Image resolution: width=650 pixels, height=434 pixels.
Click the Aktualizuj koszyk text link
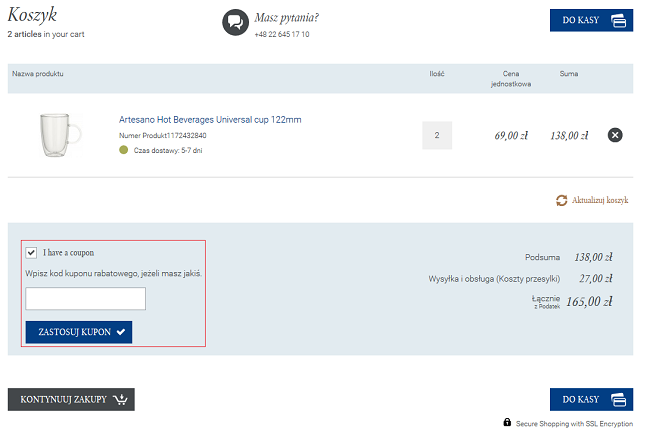(x=600, y=200)
